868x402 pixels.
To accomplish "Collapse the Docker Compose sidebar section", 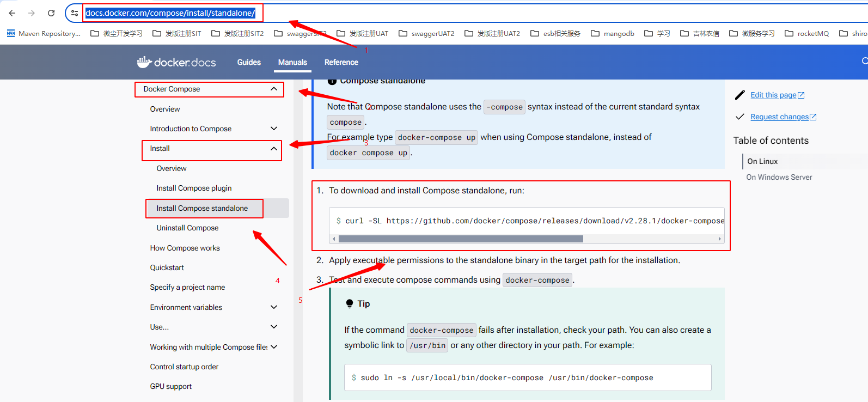I will 273,89.
